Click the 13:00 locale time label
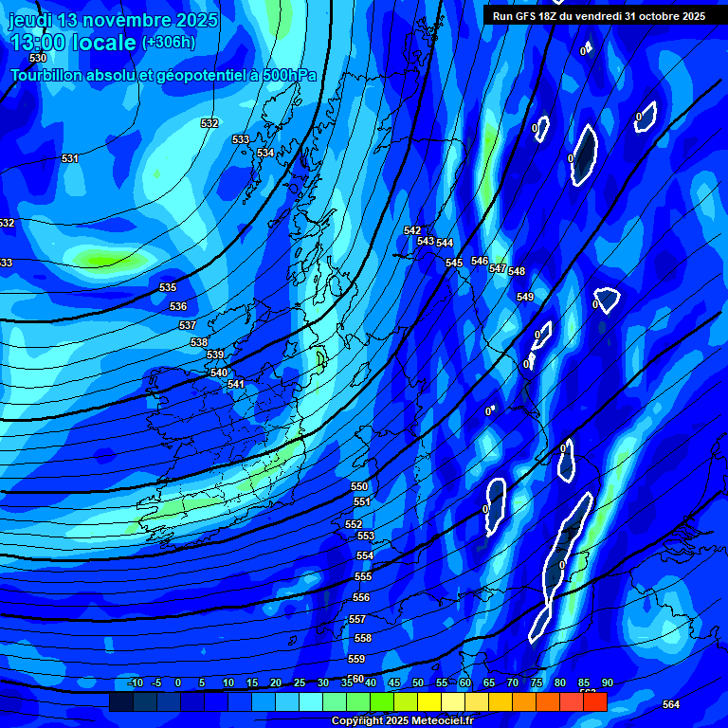Viewport: 728px width, 728px height. [73, 43]
